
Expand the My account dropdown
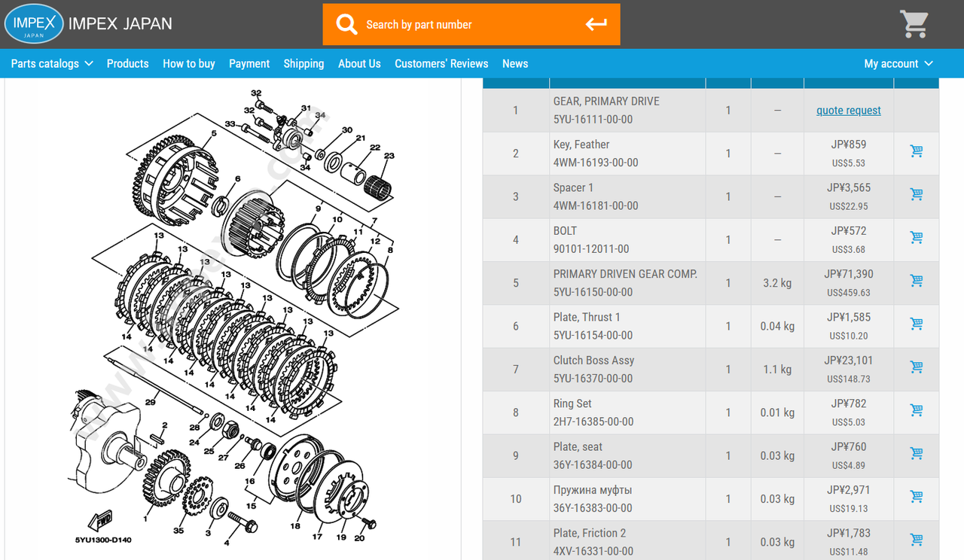coord(898,64)
